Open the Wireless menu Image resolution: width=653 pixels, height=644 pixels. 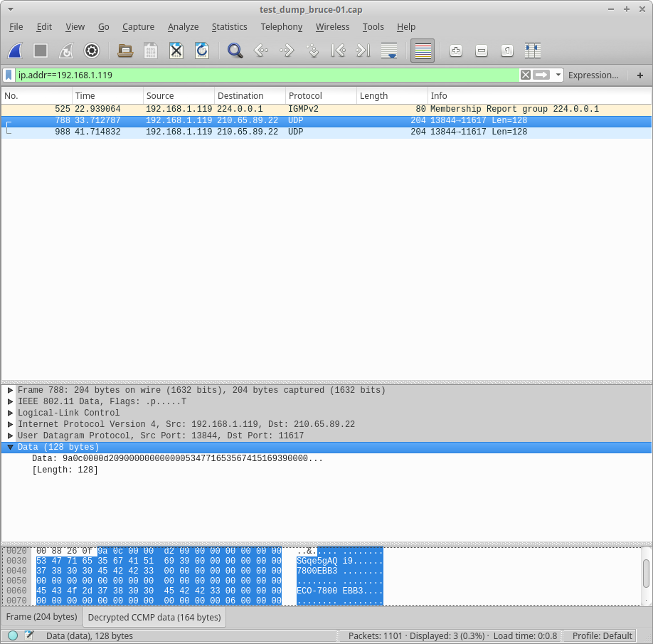[332, 26]
